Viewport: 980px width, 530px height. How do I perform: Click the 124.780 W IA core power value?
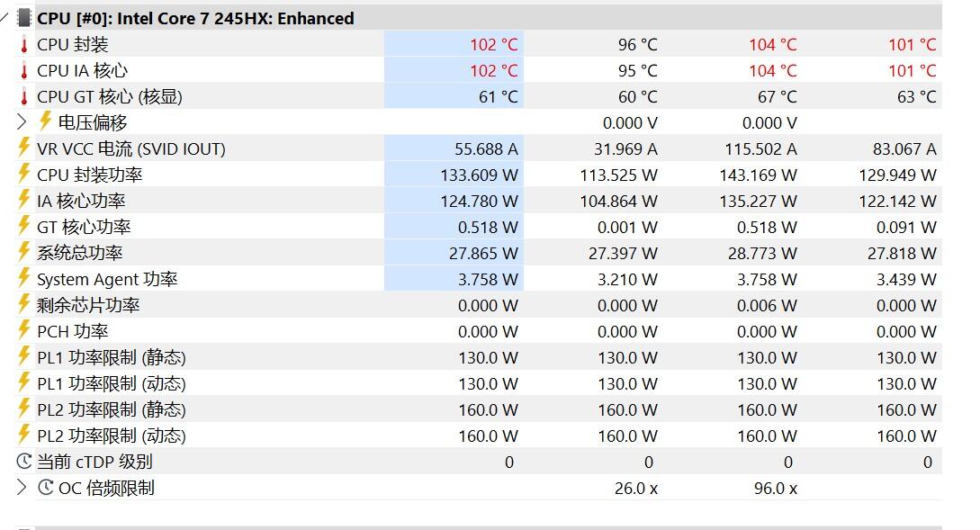coord(480,202)
